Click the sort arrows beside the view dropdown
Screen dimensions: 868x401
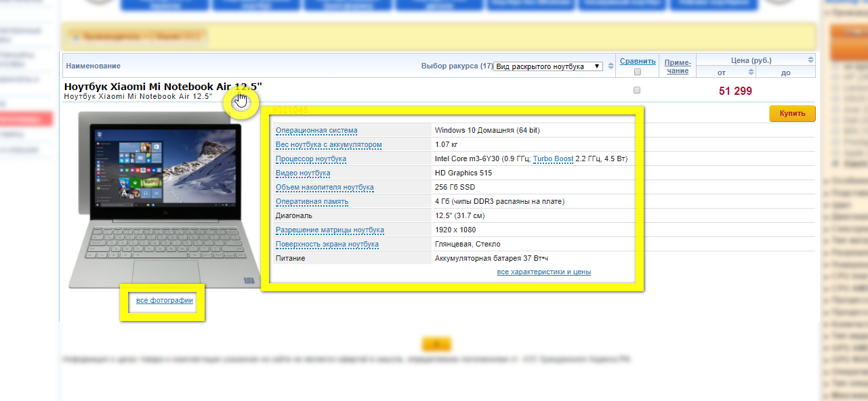pos(611,66)
